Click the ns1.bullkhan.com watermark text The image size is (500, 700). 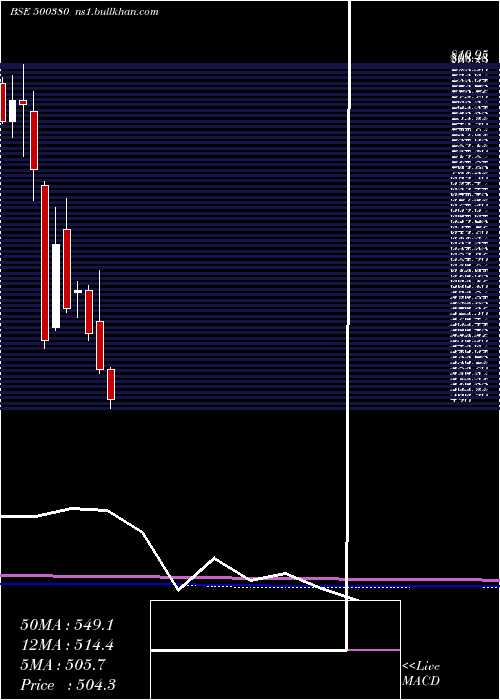[x=118, y=12]
